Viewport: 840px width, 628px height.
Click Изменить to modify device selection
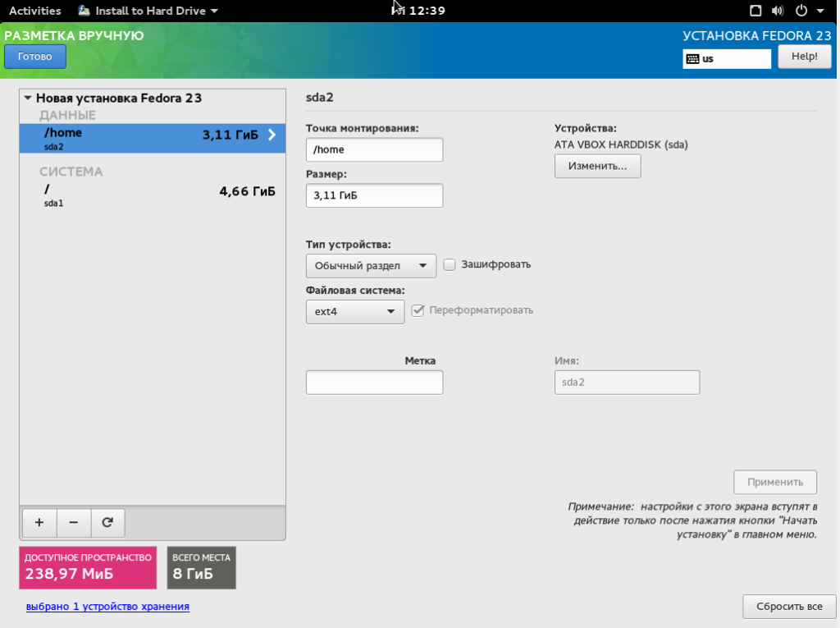click(597, 166)
